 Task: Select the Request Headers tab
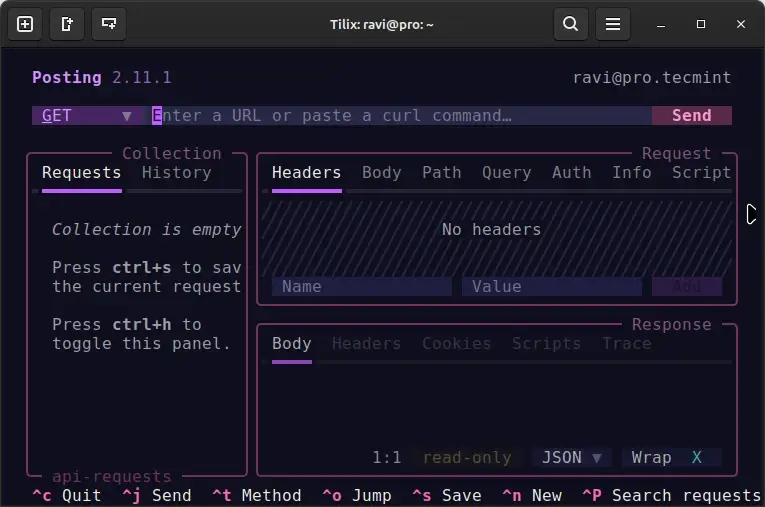[306, 173]
